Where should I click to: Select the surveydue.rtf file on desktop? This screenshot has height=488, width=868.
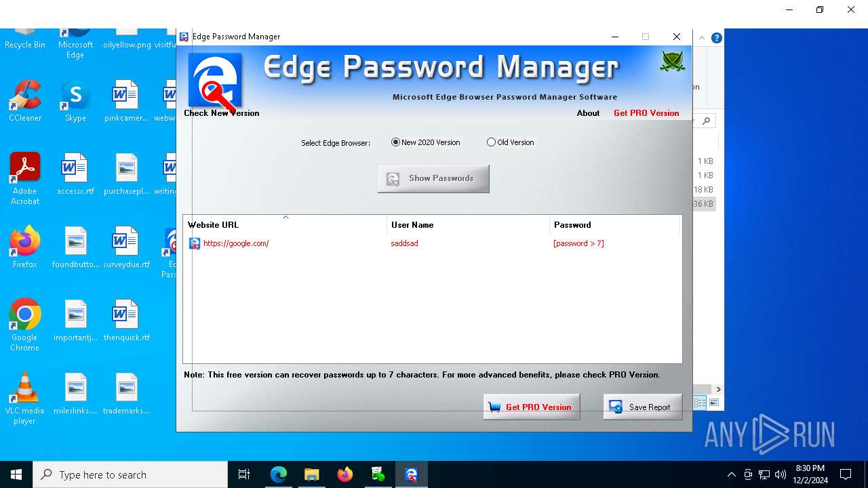click(x=126, y=247)
